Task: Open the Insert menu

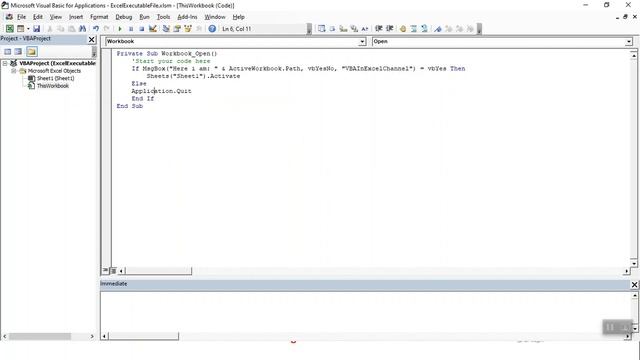Action: coord(76,17)
